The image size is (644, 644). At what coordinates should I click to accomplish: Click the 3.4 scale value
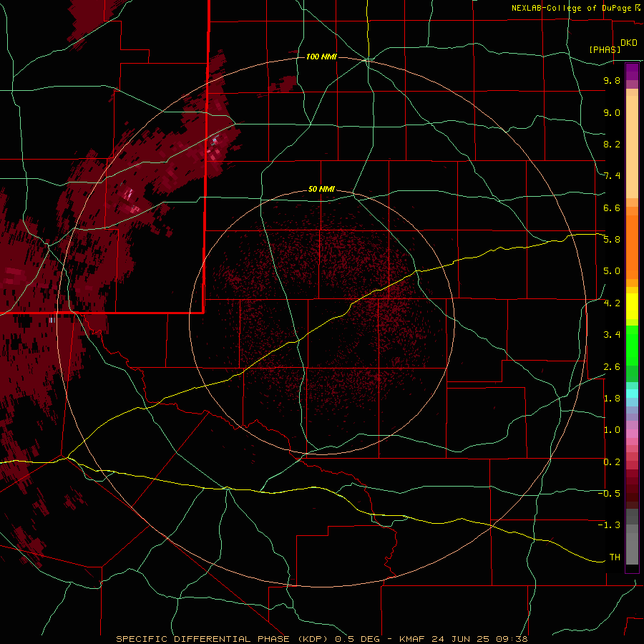(612, 335)
